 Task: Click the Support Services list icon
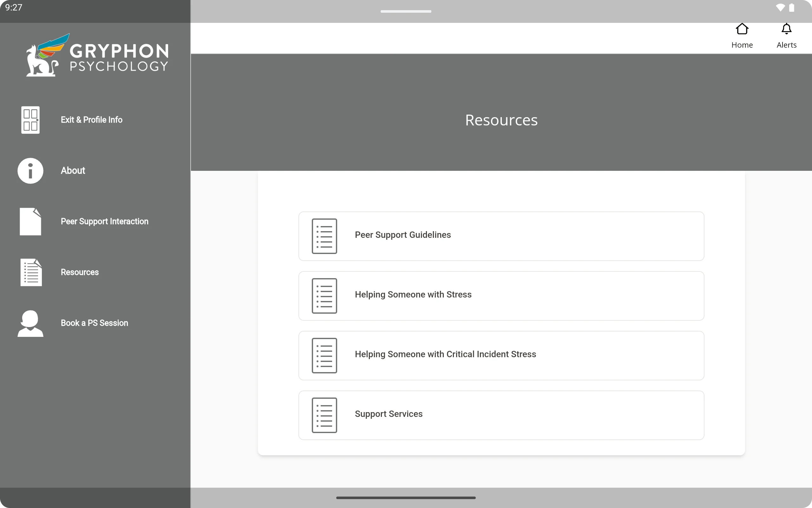[324, 415]
